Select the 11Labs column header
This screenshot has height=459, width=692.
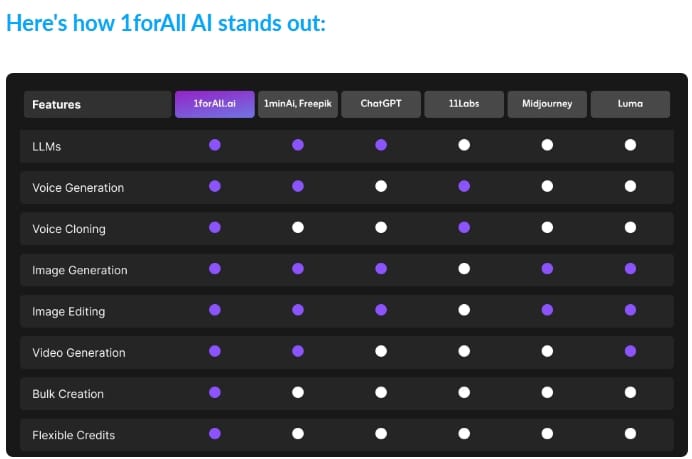[463, 104]
